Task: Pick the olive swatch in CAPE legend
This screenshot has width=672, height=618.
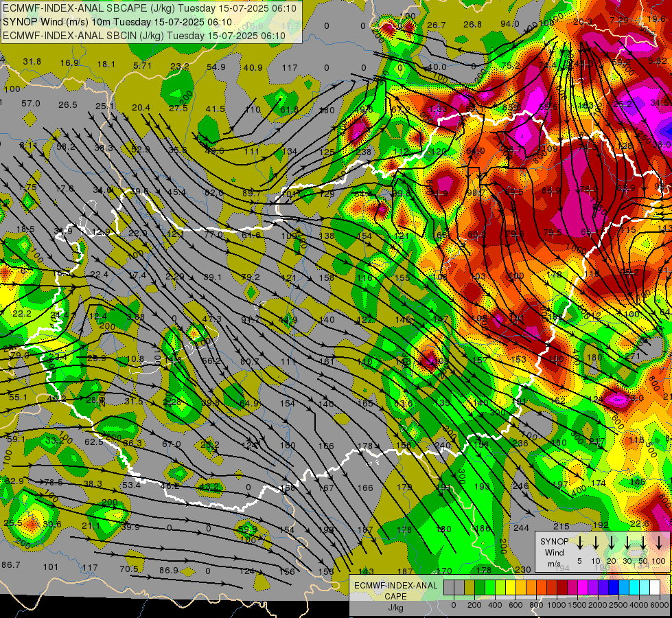Action: 470,587
